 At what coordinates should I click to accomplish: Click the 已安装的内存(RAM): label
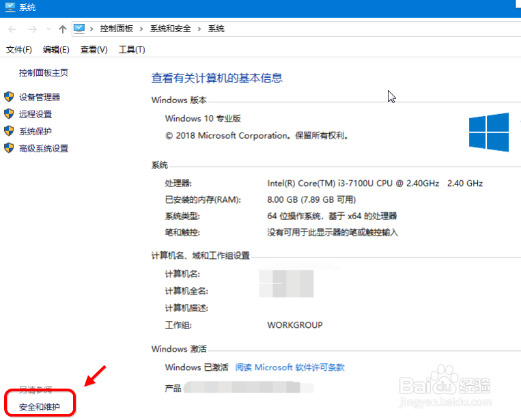(x=203, y=199)
